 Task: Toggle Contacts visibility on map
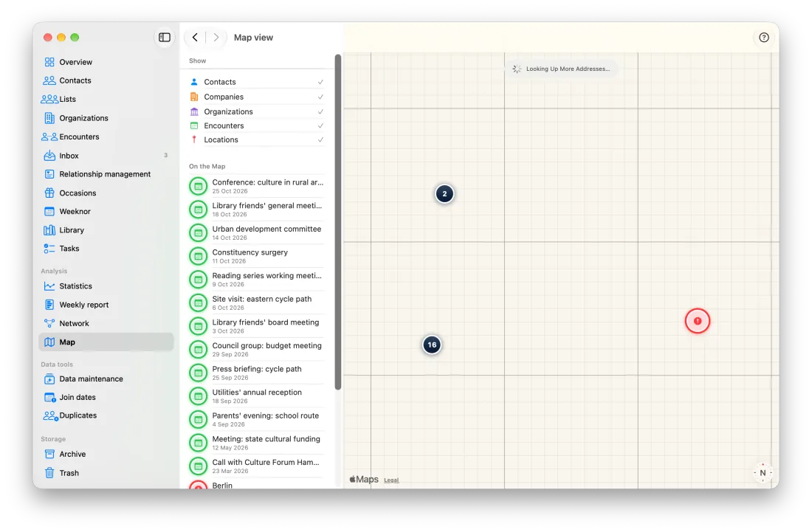257,82
